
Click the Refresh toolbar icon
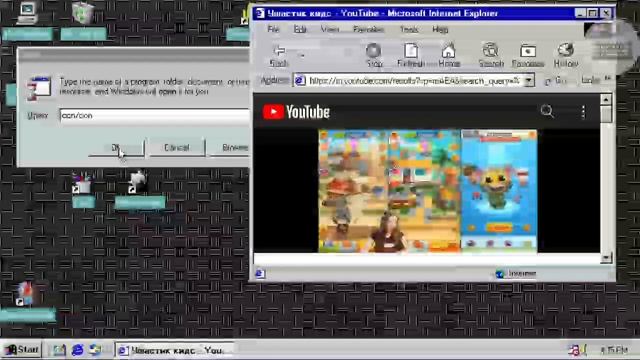pyautogui.click(x=411, y=56)
